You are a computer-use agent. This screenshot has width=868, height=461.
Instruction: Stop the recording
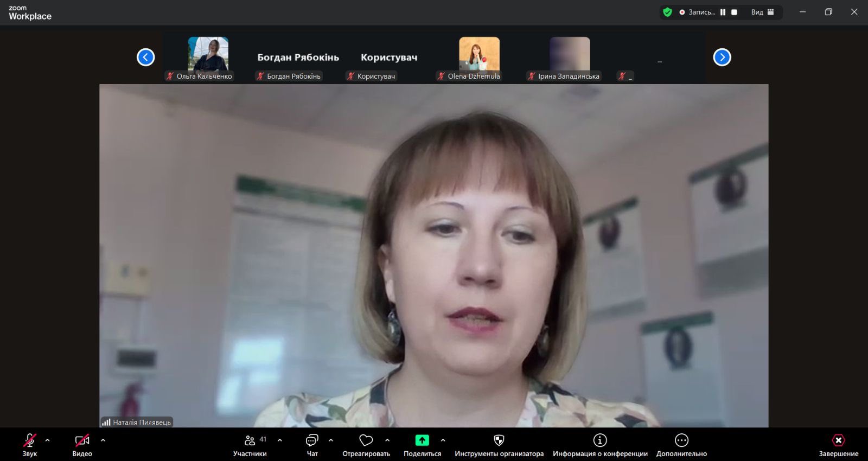734,12
